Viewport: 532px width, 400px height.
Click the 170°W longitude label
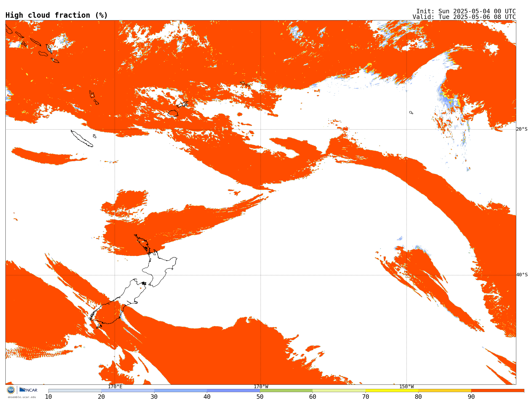[261, 386]
